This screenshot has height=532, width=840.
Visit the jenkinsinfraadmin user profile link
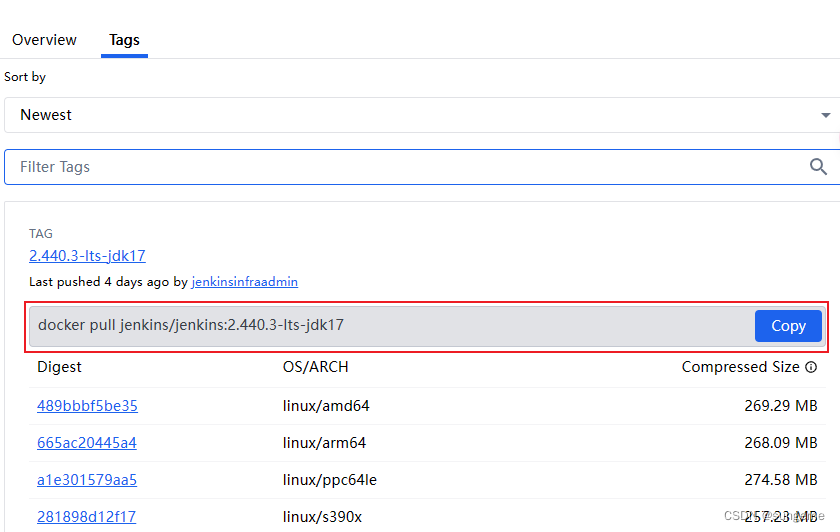pyautogui.click(x=244, y=282)
